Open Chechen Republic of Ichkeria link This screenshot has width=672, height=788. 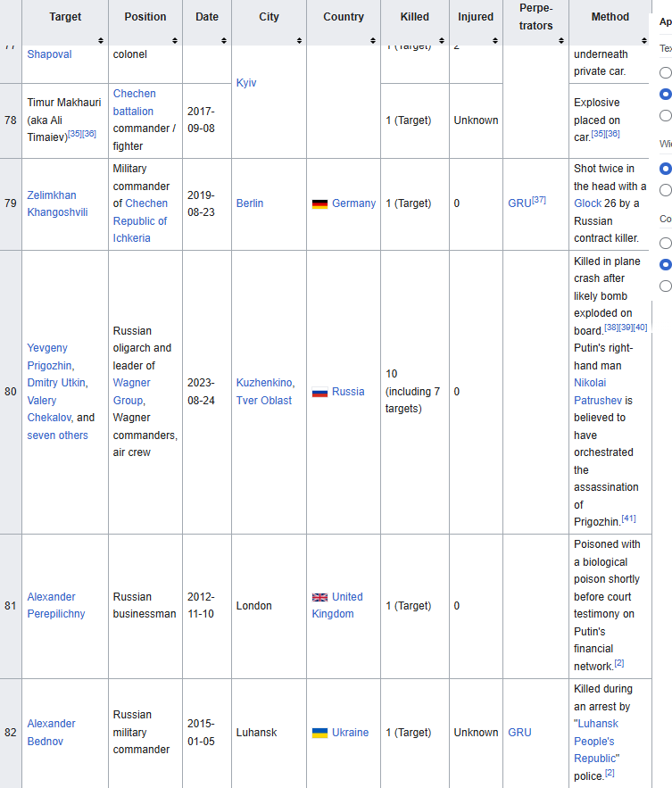pyautogui.click(x=140, y=220)
